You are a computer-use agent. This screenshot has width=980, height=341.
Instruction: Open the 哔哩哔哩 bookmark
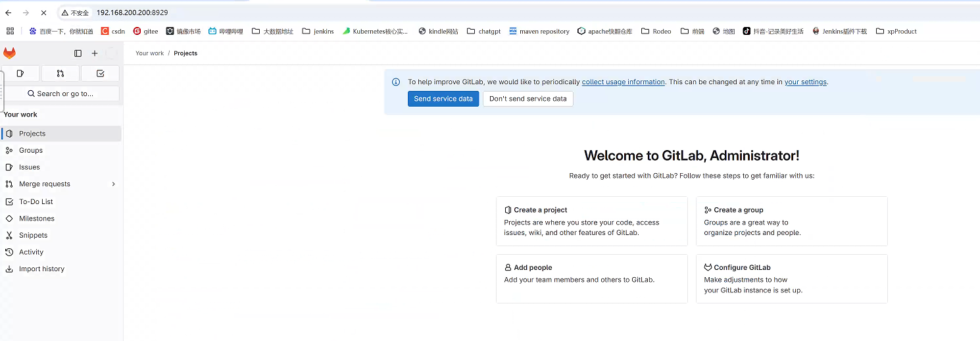tap(226, 31)
